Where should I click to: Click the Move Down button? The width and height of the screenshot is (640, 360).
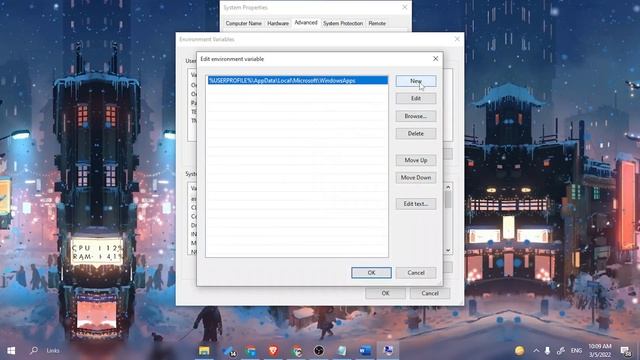tap(416, 178)
